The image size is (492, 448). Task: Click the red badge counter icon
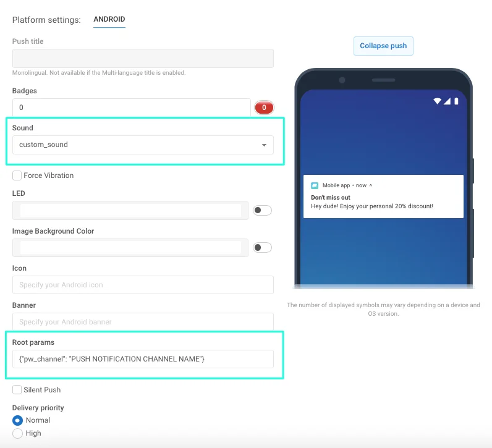(x=264, y=108)
